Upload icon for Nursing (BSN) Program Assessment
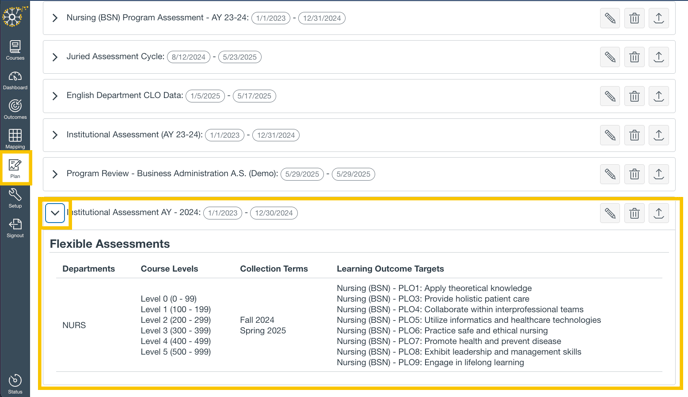 click(659, 18)
